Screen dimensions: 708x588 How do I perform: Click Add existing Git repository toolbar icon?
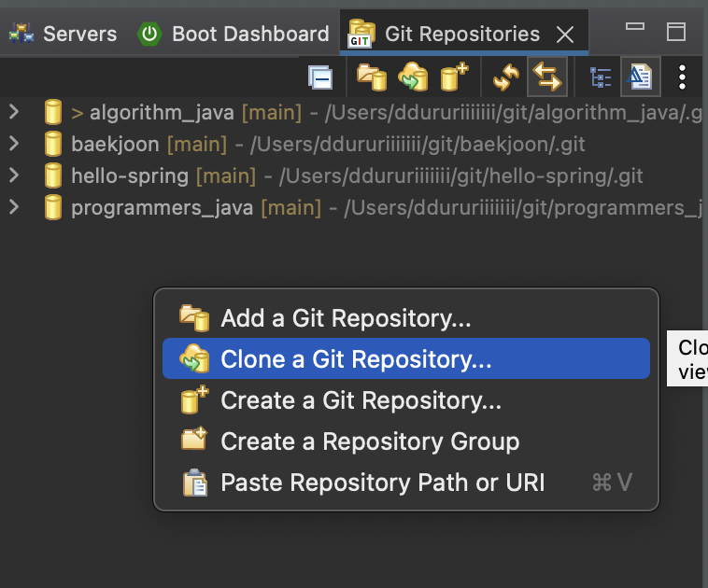(x=372, y=77)
